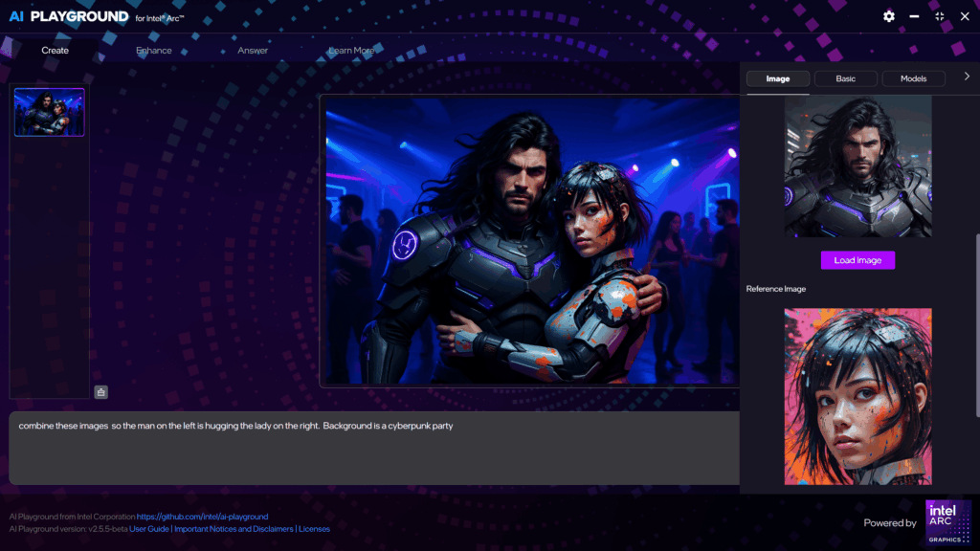
Task: Open the settings gear icon
Action: (x=889, y=16)
